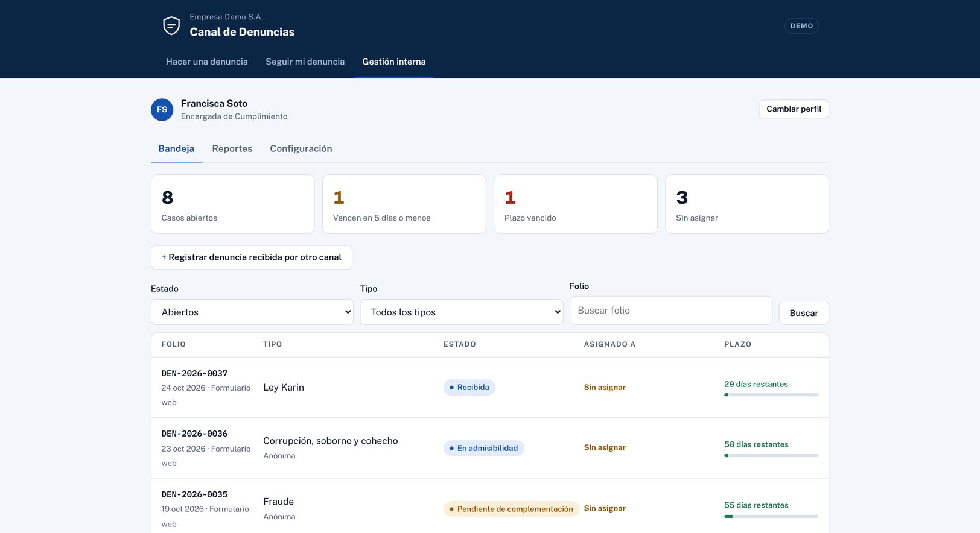Open folio DEN-2026-0035
The image size is (980, 533).
[x=194, y=495]
